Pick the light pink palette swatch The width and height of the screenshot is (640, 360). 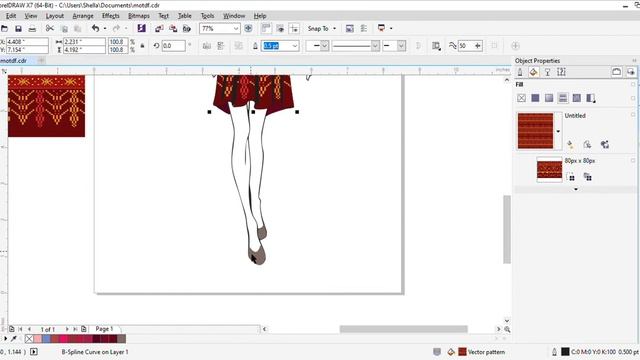[38, 339]
